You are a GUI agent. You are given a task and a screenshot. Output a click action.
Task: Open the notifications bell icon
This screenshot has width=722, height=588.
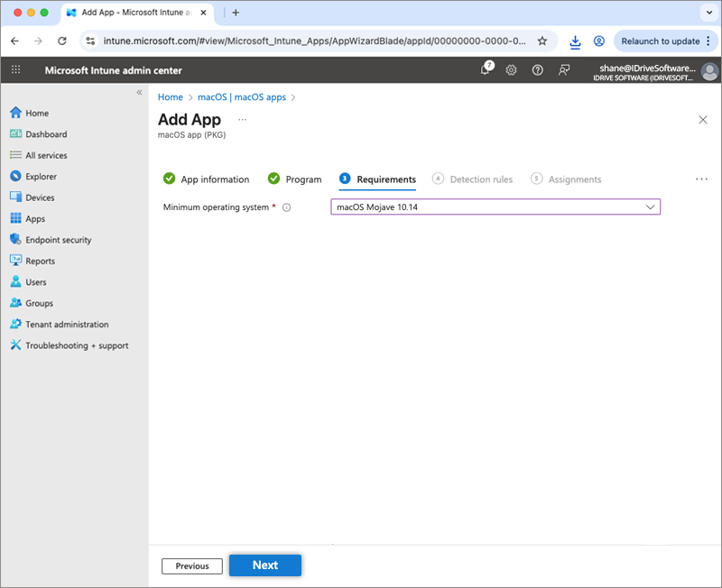[x=485, y=70]
